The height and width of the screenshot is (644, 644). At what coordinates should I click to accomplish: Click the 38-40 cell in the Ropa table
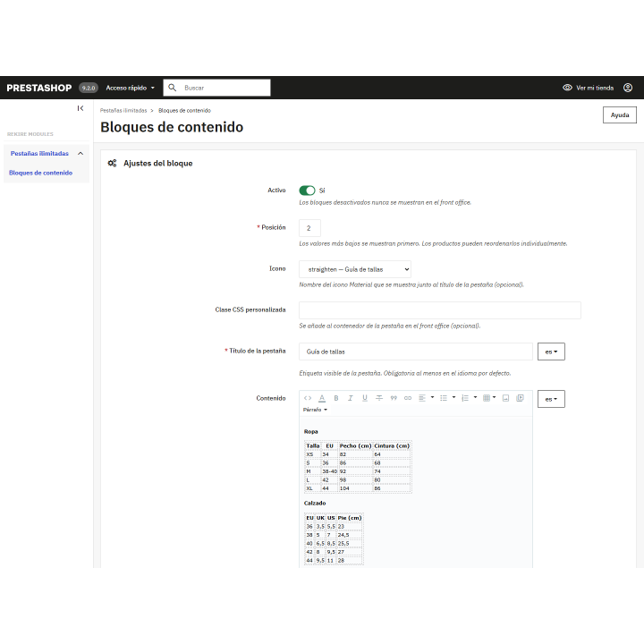pos(329,471)
